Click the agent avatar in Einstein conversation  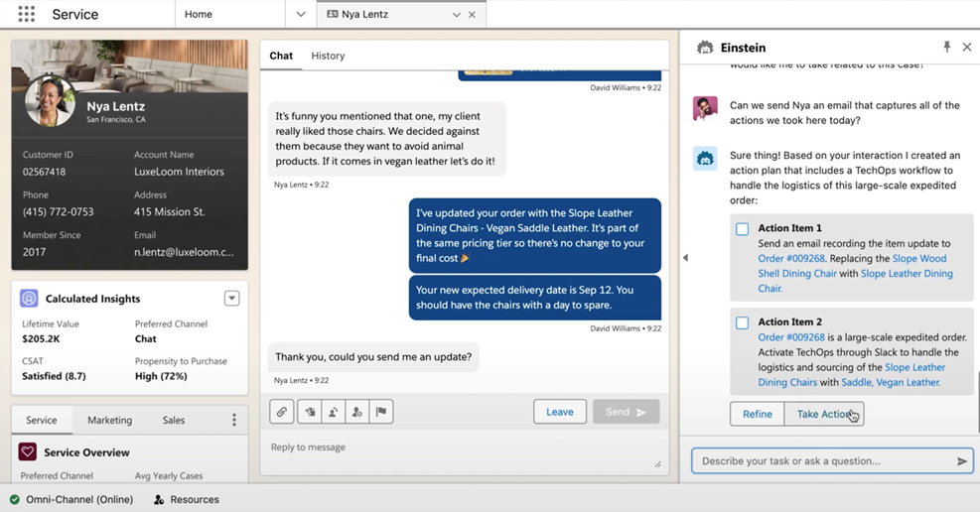(705, 108)
